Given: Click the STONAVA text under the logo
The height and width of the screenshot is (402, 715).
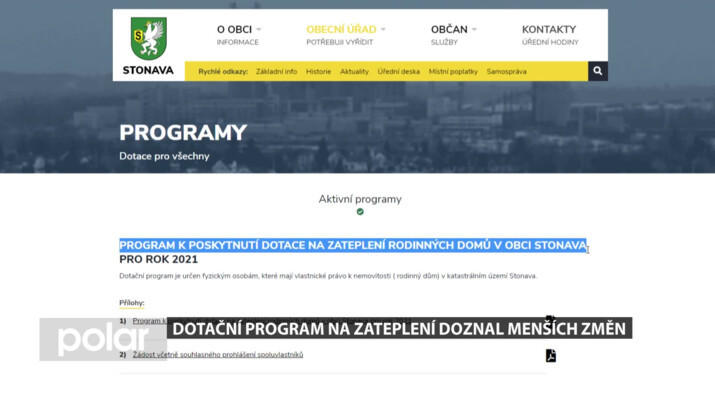Looking at the screenshot, I should (x=148, y=71).
